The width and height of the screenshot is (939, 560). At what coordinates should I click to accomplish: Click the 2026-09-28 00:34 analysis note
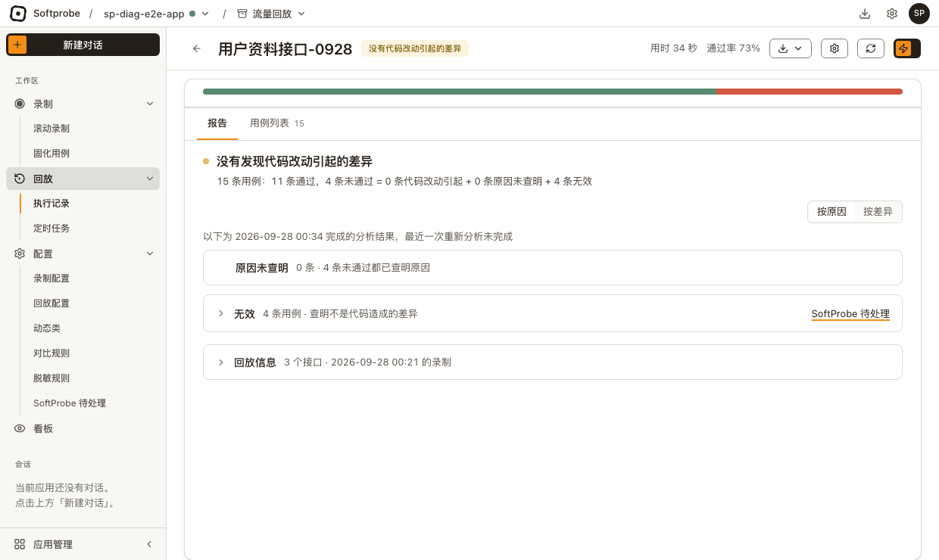pos(358,236)
